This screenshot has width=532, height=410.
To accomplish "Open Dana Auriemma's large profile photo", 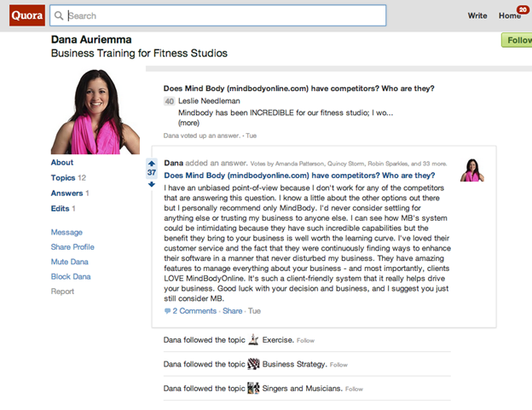I will 95,112.
